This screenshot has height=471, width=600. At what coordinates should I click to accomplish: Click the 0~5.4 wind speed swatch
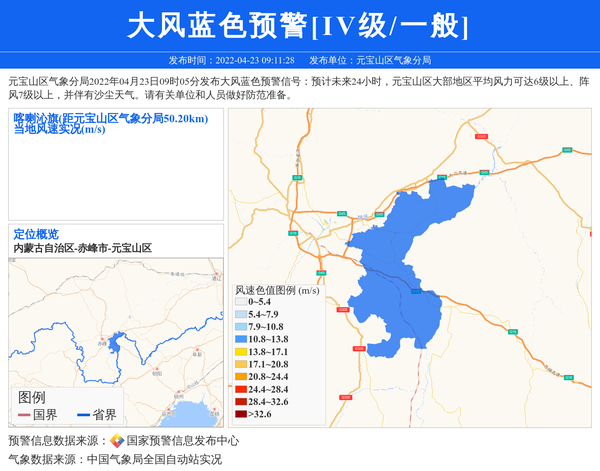pos(240,301)
